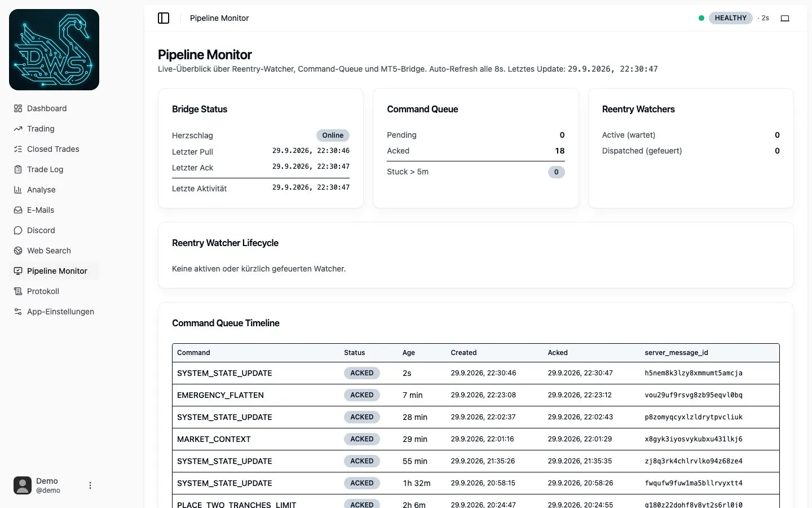
Task: Click message id h5nem8k3lzy8xmmumt5amcja
Action: coord(694,373)
